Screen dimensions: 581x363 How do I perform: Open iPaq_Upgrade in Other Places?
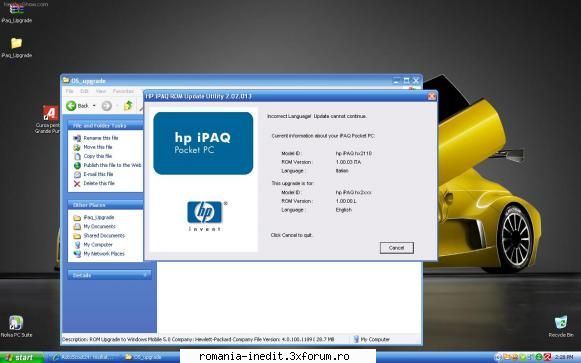click(x=99, y=217)
